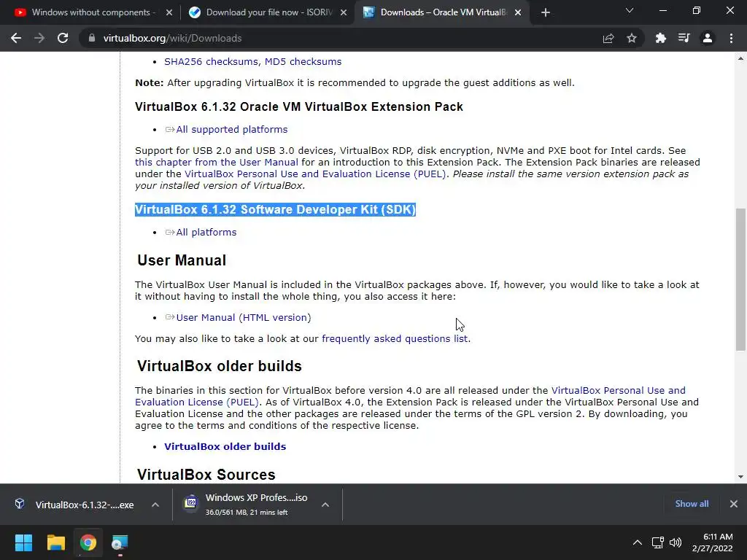Click the User Manual heading
Screen dimensions: 747x560
click(182, 260)
